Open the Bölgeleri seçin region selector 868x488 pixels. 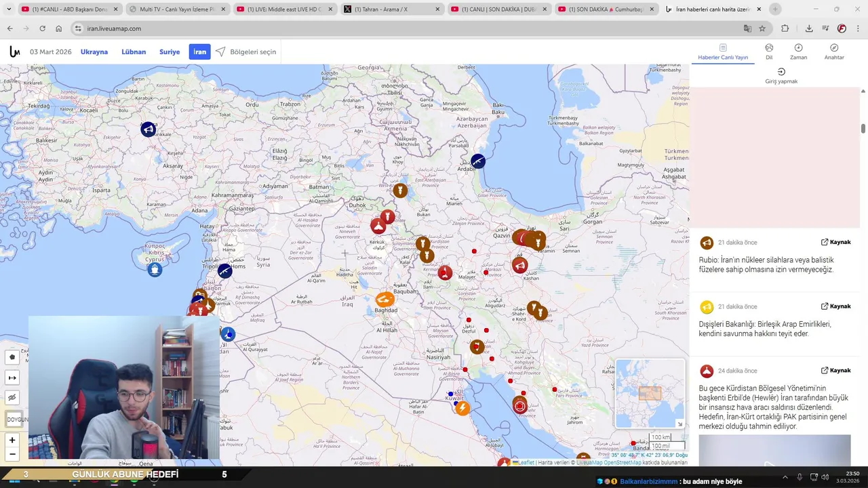(245, 52)
